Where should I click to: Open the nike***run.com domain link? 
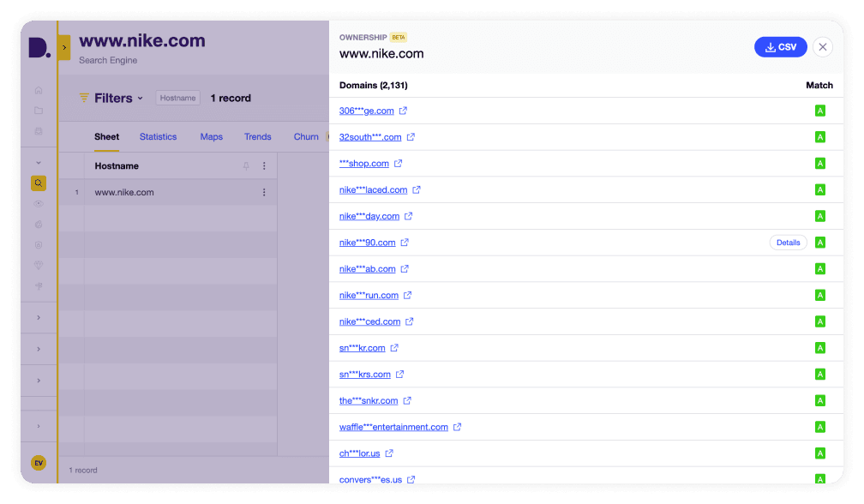click(x=369, y=295)
